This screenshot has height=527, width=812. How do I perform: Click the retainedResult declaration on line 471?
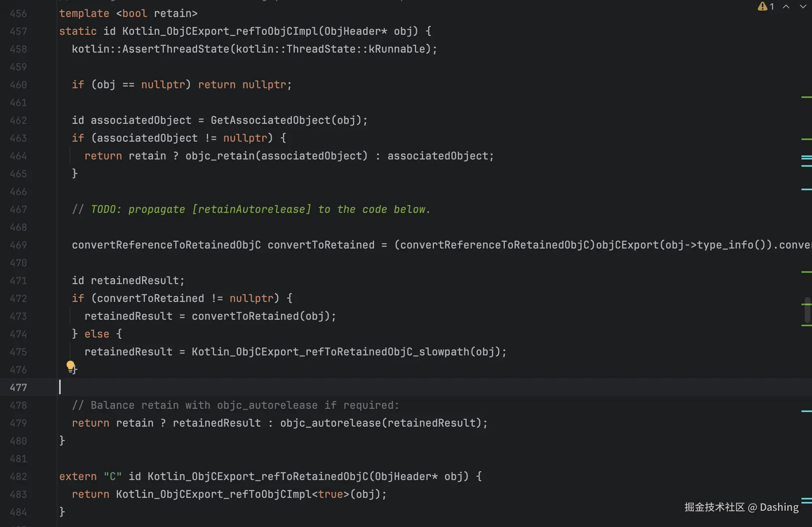coord(135,280)
